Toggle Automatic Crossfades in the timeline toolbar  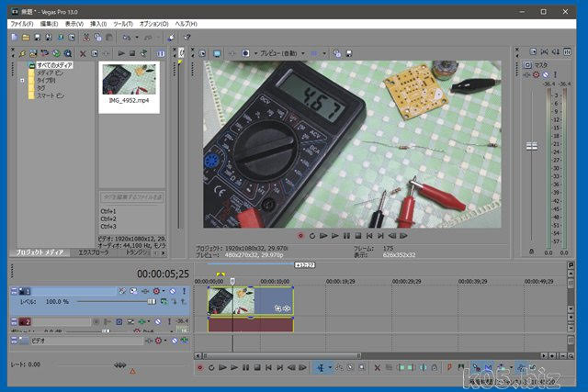click(x=488, y=367)
